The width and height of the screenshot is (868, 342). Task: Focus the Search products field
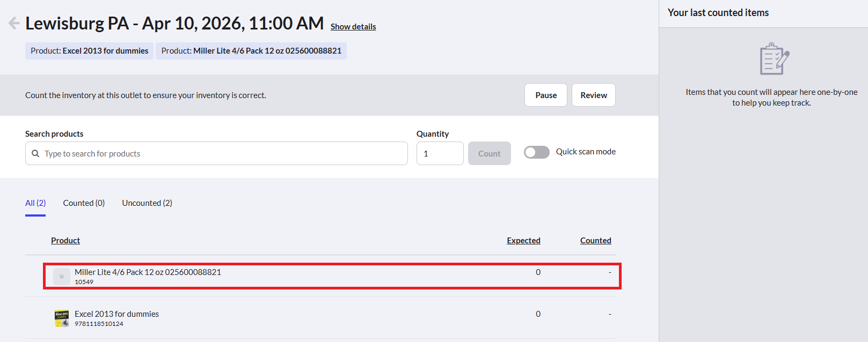pyautogui.click(x=216, y=153)
